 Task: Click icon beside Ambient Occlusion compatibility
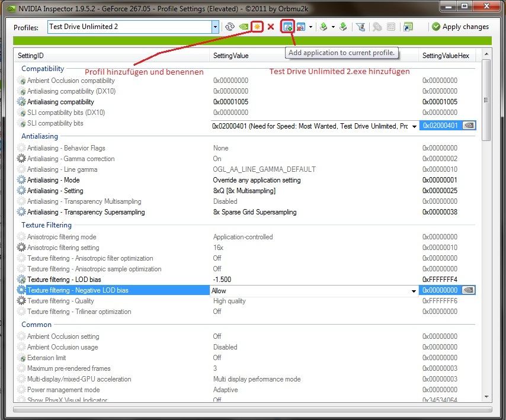(x=21, y=81)
